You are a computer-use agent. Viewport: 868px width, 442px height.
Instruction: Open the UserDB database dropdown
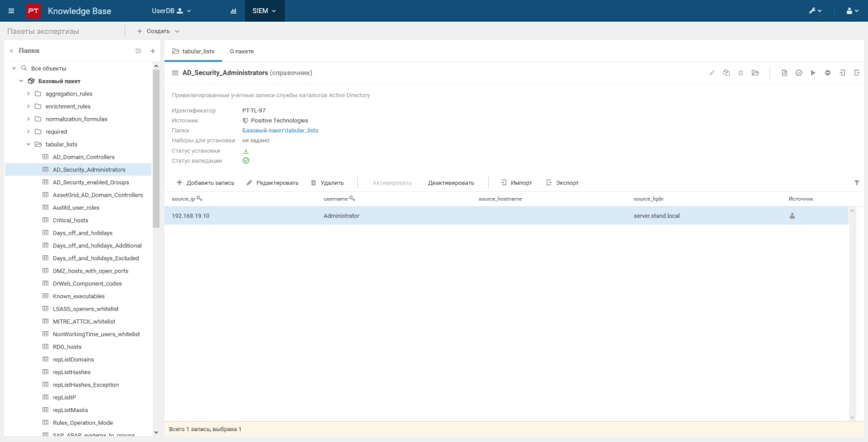171,11
